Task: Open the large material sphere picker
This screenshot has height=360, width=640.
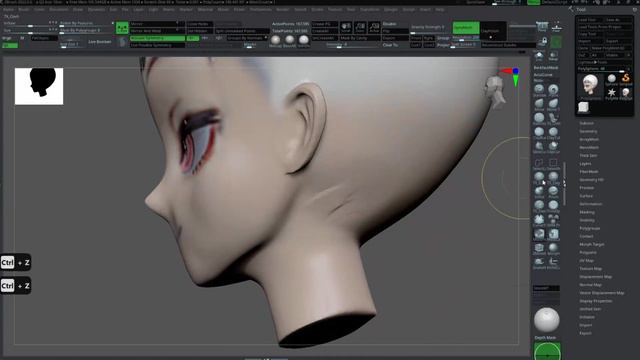Action: pyautogui.click(x=547, y=320)
